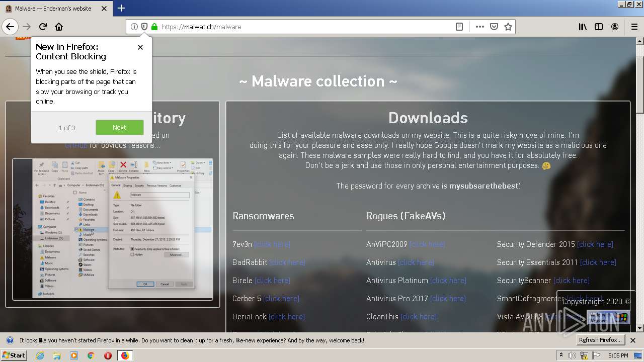The width and height of the screenshot is (644, 362).
Task: Show sidebars button
Action: coord(599,27)
